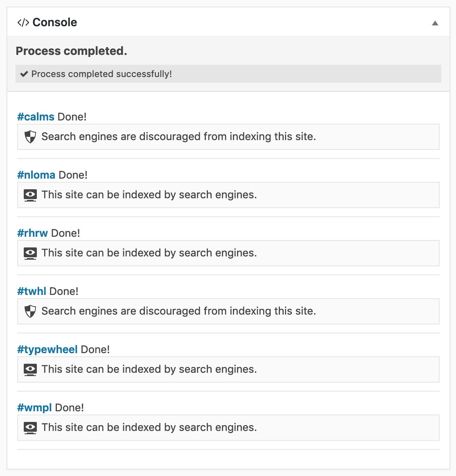456x476 pixels.
Task: Open the #twhl site link
Action: pos(32,291)
